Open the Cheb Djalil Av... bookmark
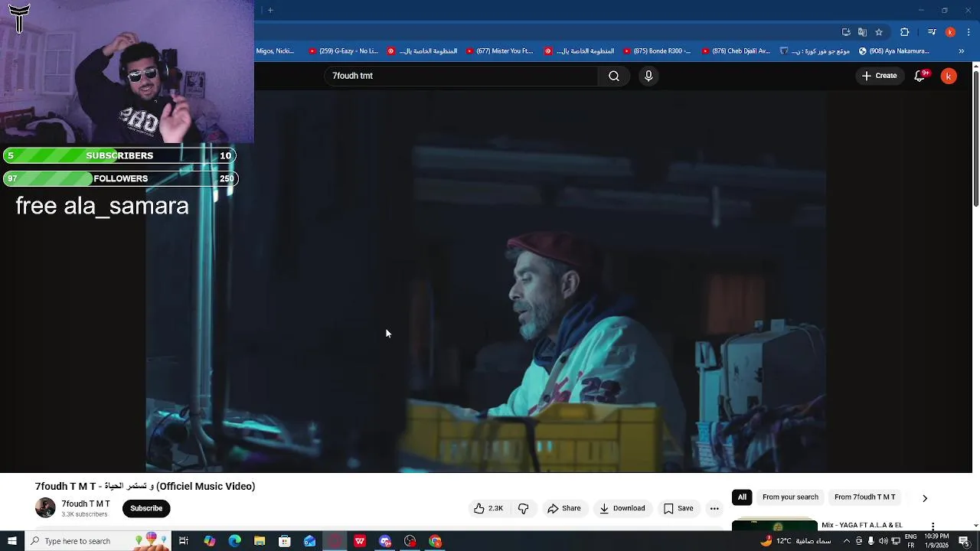The image size is (980, 551). click(x=735, y=51)
